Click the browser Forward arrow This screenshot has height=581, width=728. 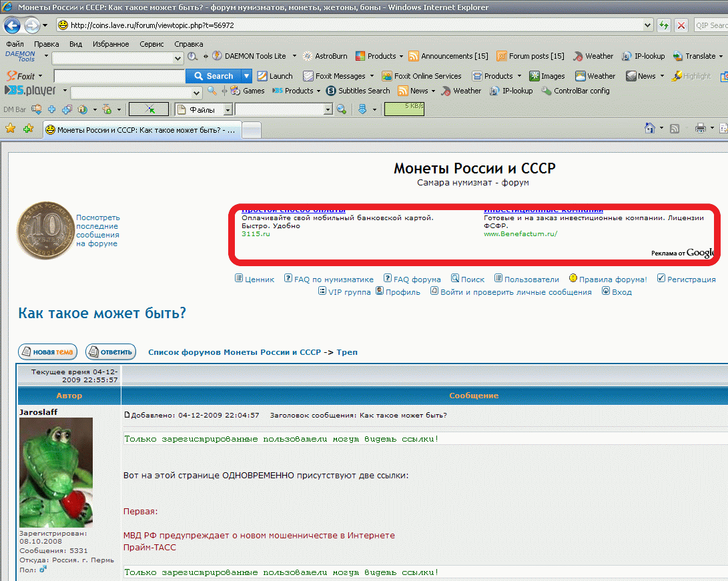tap(32, 25)
